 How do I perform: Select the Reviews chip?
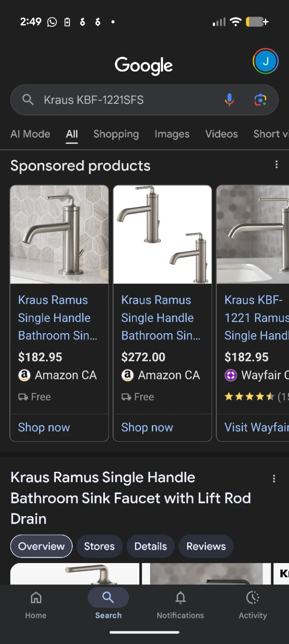[206, 546]
